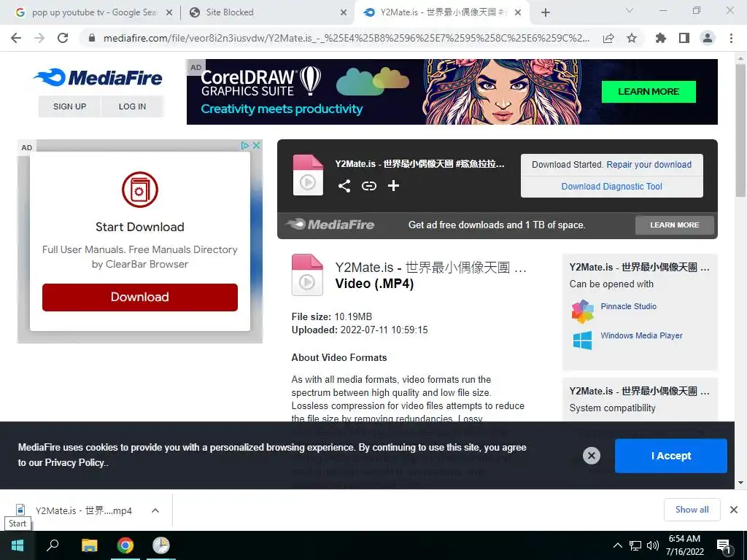Image resolution: width=747 pixels, height=560 pixels.
Task: Open the network icon in the system tray
Action: click(635, 545)
